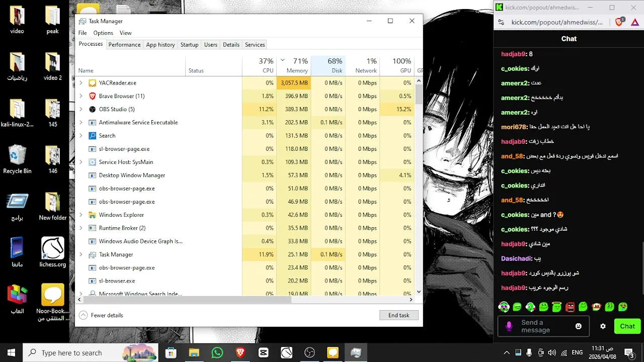Viewport: 644px width, 362px height.
Task: Open chat settings gear icon
Action: pyautogui.click(x=603, y=326)
